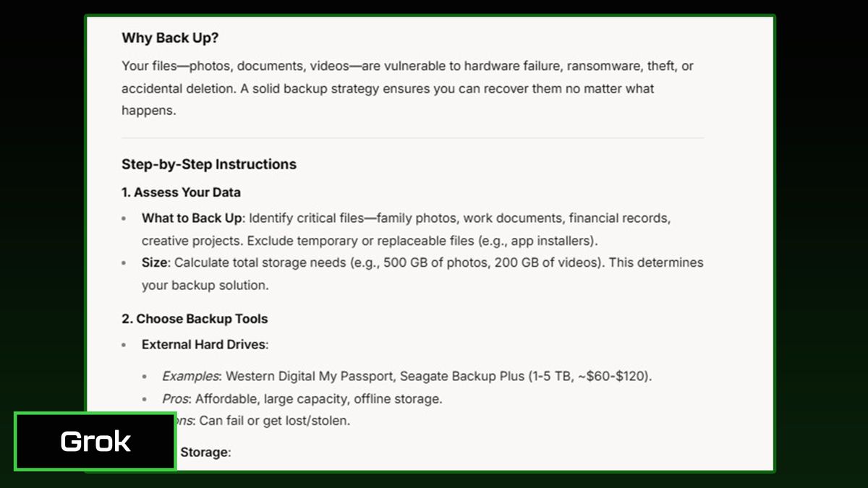The width and height of the screenshot is (868, 488).
Task: Click the "Why Back Up?" heading
Action: click(x=170, y=38)
